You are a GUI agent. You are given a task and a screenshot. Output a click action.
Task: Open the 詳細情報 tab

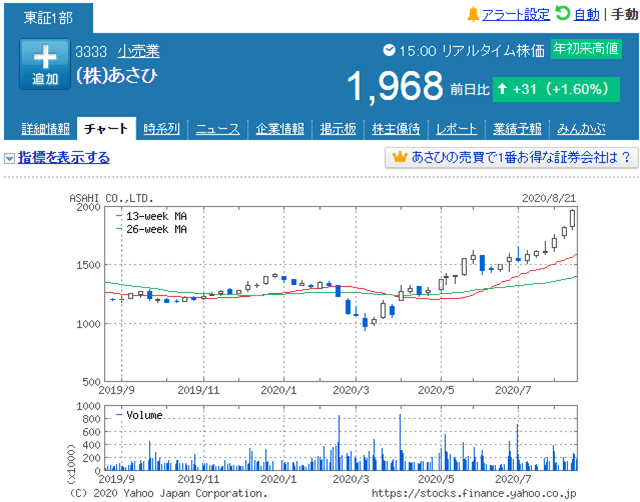[46, 129]
